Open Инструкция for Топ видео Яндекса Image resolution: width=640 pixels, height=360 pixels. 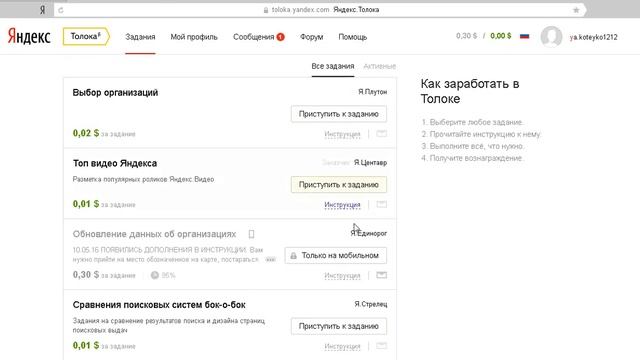342,204
